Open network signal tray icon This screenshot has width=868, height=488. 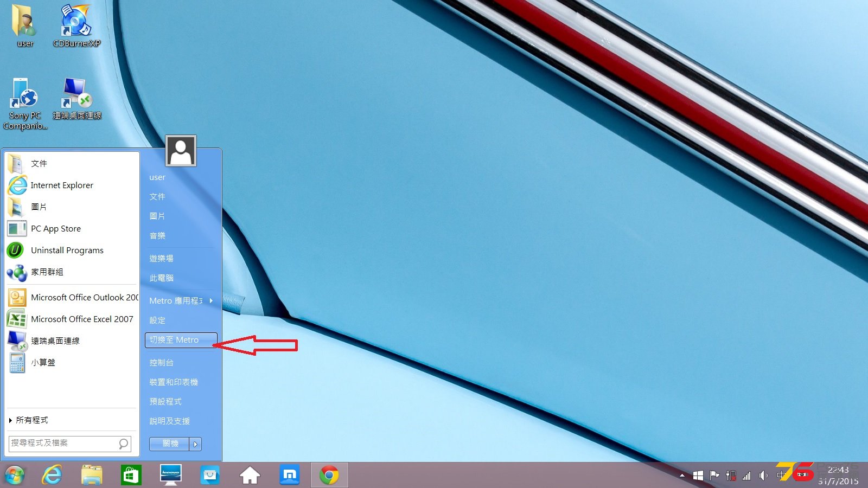[x=747, y=476]
